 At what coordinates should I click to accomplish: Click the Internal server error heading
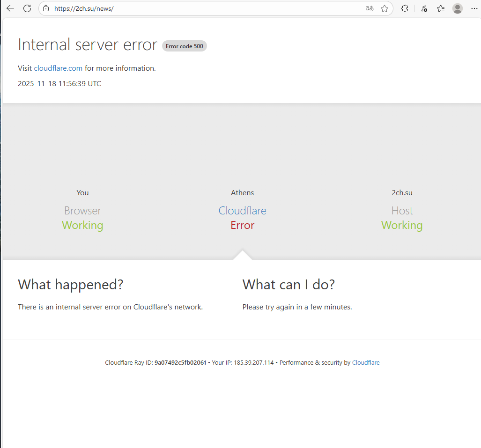click(x=88, y=45)
